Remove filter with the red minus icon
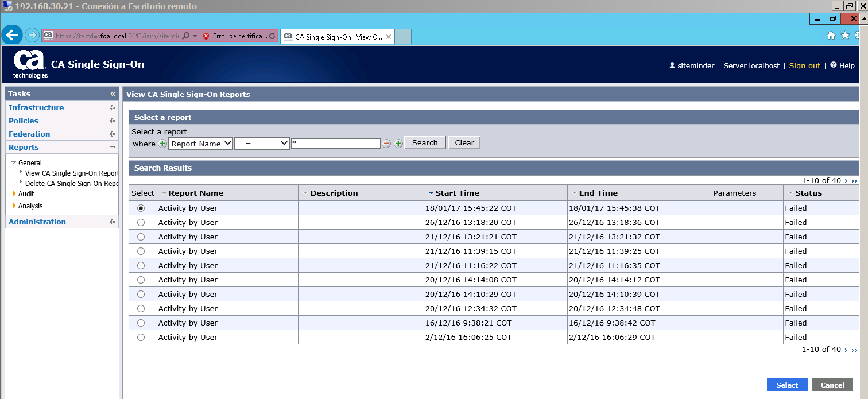 click(386, 144)
